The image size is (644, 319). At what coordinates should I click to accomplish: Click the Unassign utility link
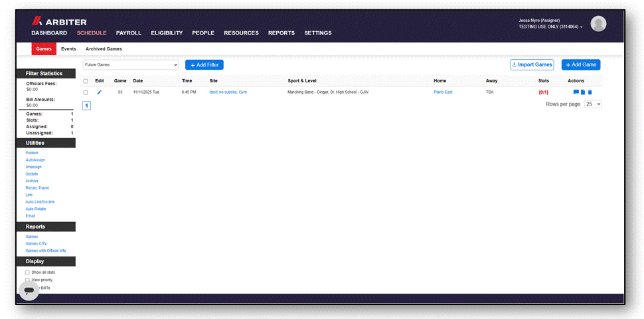(33, 167)
